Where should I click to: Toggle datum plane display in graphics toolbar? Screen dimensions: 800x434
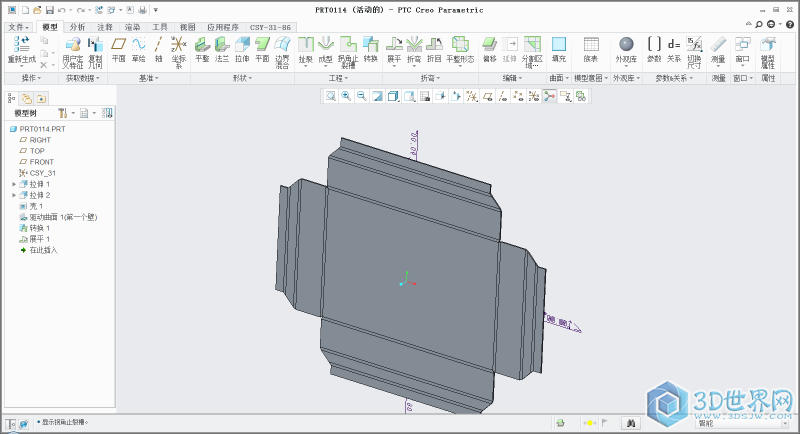click(487, 96)
